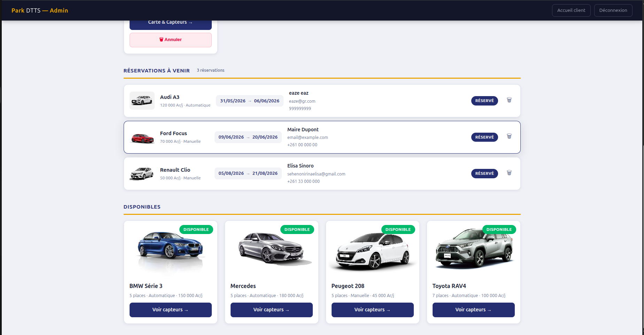Select email@example.com text
644x335 pixels.
click(308, 138)
